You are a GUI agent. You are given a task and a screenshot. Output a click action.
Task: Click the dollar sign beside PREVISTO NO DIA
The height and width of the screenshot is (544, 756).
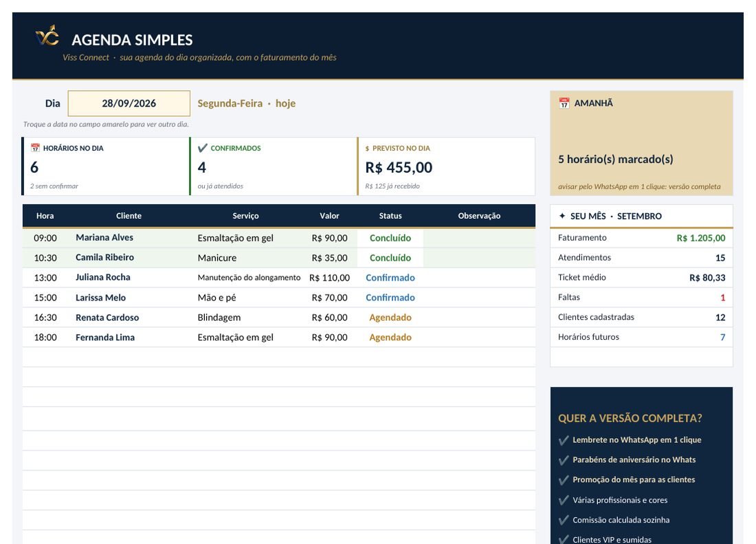368,149
